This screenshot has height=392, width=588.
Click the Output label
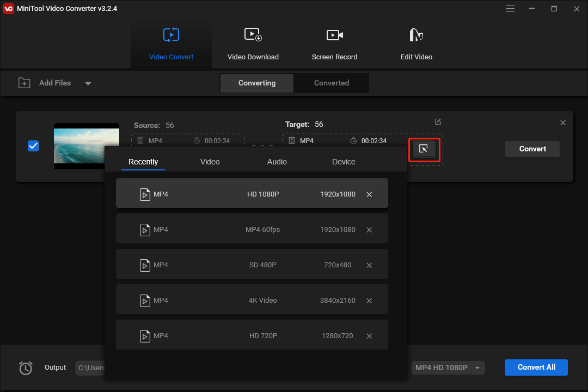point(55,367)
